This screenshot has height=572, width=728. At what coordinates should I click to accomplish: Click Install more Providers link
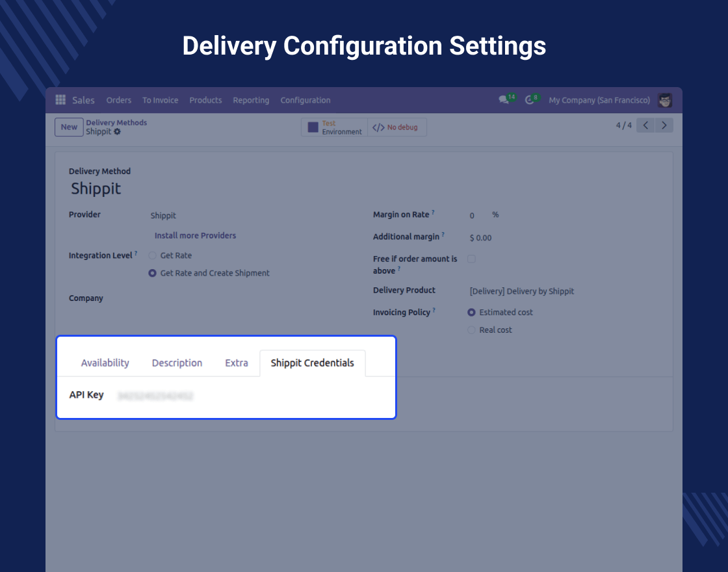(195, 235)
